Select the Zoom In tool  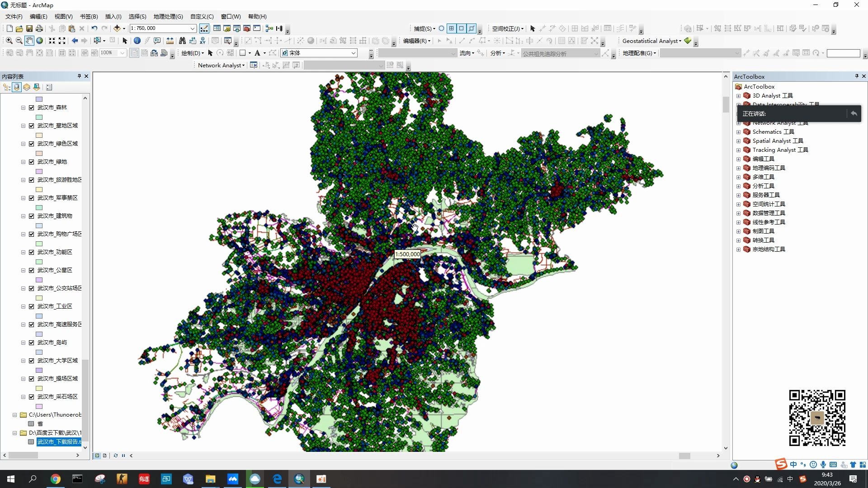[9, 41]
